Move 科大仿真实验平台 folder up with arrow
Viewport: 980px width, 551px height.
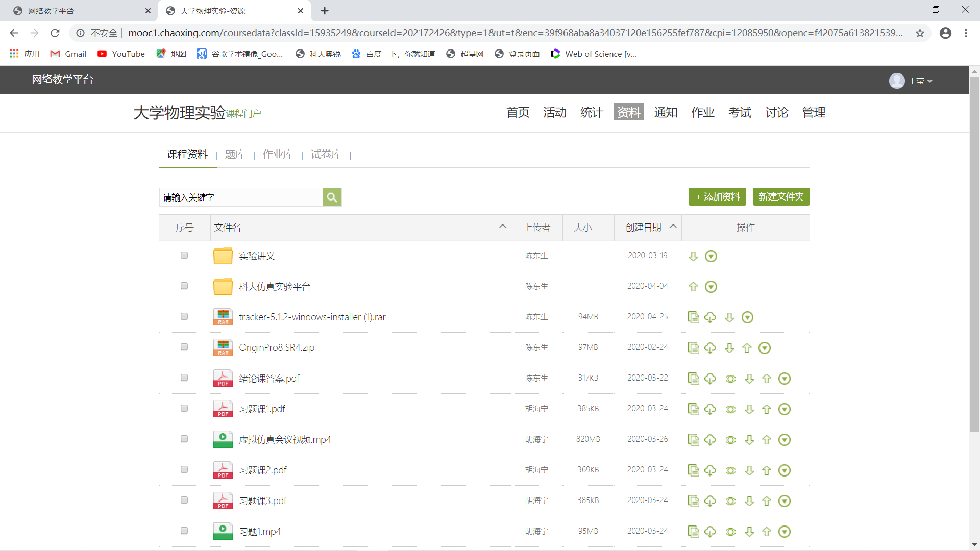693,287
